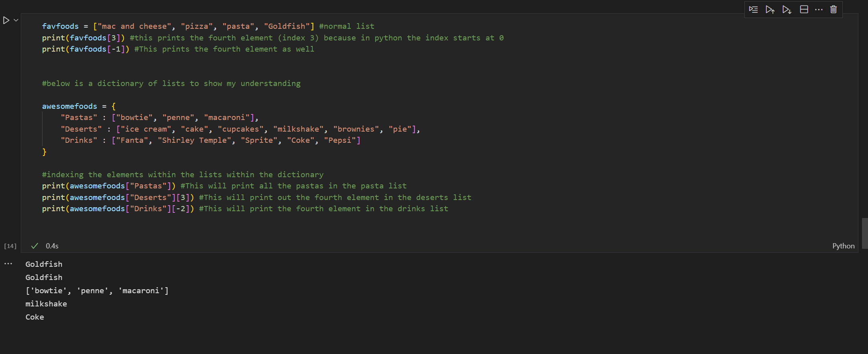Click the ['bowtie', 'penne', 'macaroni'] output
868x354 pixels.
(x=97, y=291)
